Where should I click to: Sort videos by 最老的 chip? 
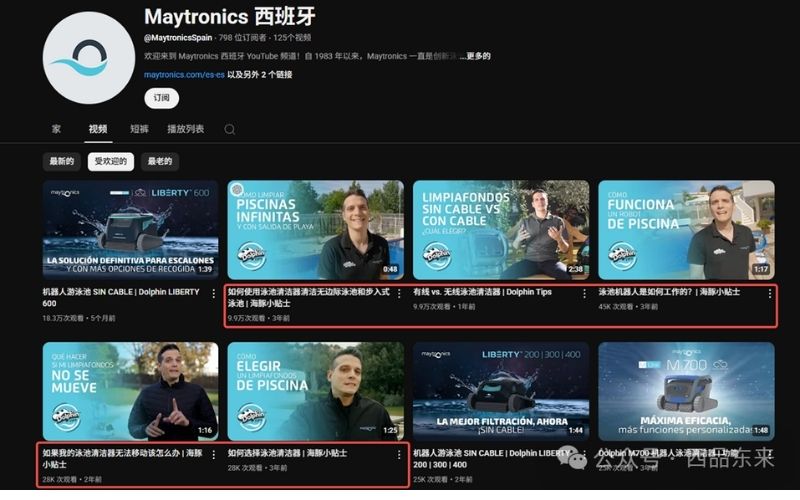tap(160, 161)
